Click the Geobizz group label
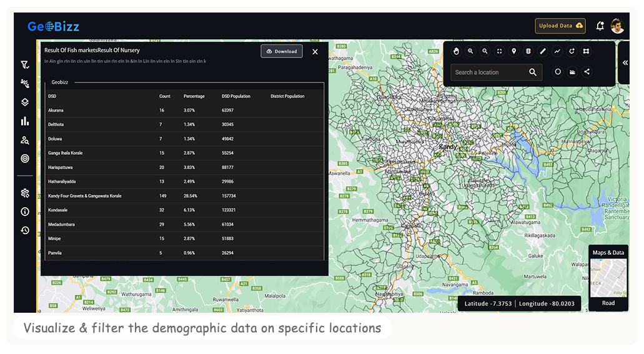This screenshot has width=644, height=354. 59,82
